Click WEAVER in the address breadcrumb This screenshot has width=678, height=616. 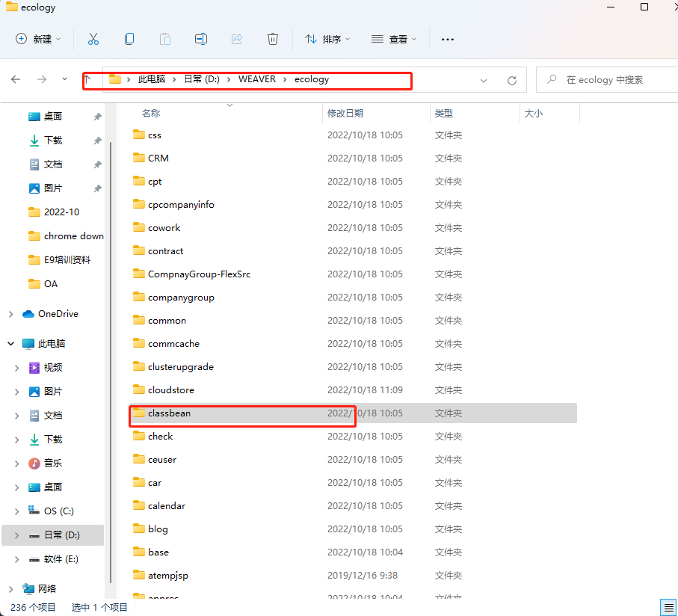pos(256,79)
